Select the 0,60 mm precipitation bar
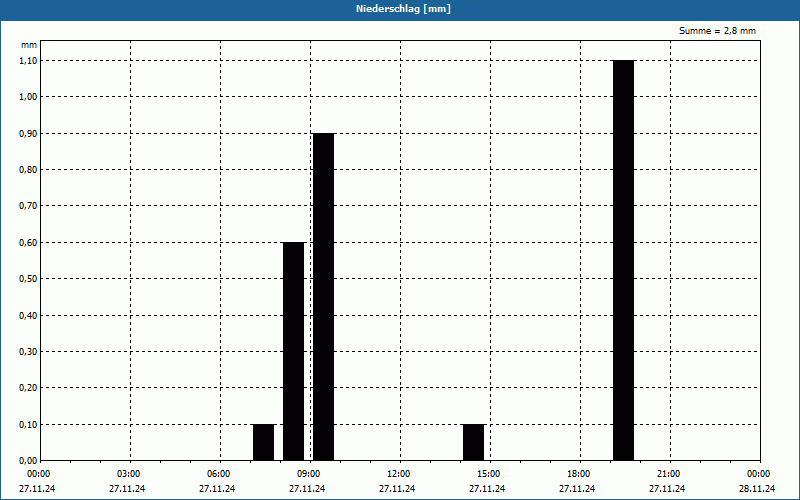 293,352
